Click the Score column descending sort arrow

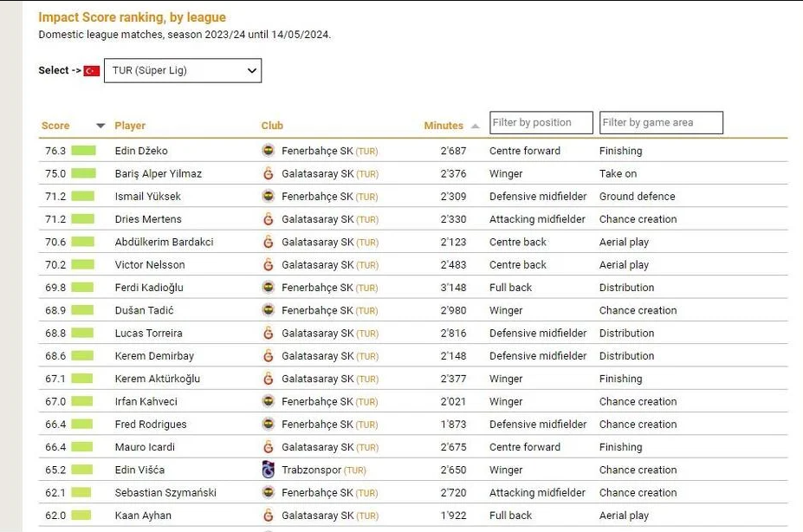(100, 127)
